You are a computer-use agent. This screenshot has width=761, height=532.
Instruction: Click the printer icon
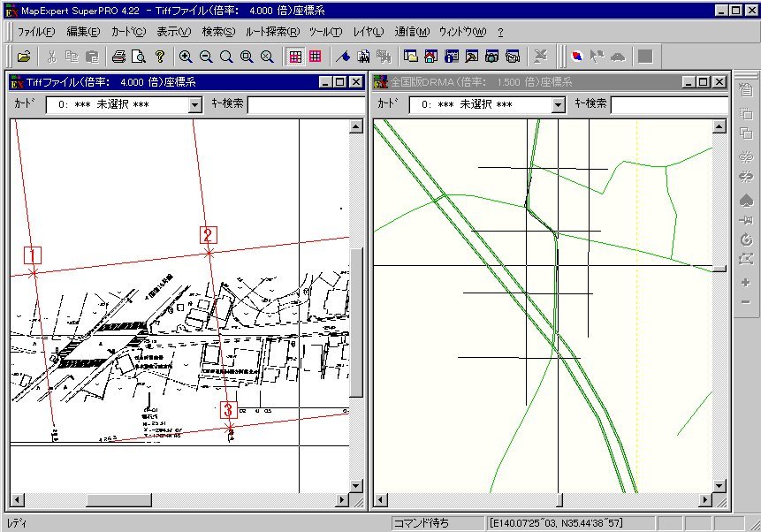coord(118,57)
